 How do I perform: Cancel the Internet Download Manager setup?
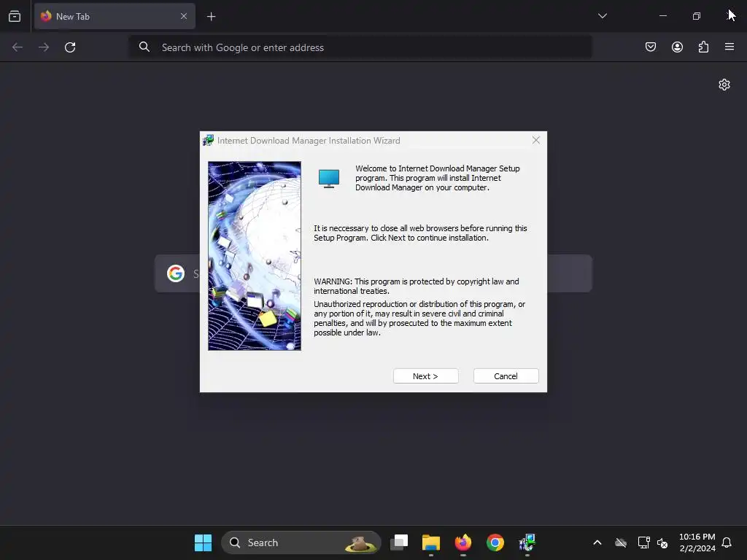(x=506, y=376)
